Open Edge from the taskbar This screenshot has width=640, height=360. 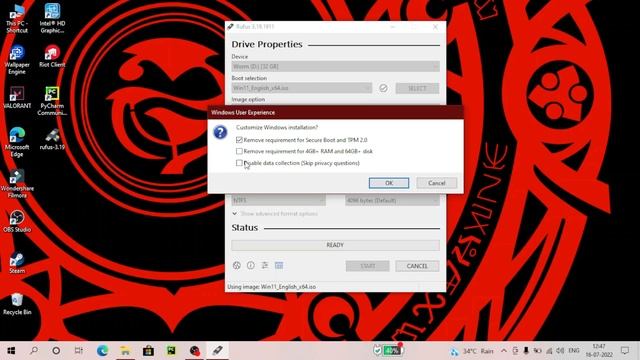[102, 351]
